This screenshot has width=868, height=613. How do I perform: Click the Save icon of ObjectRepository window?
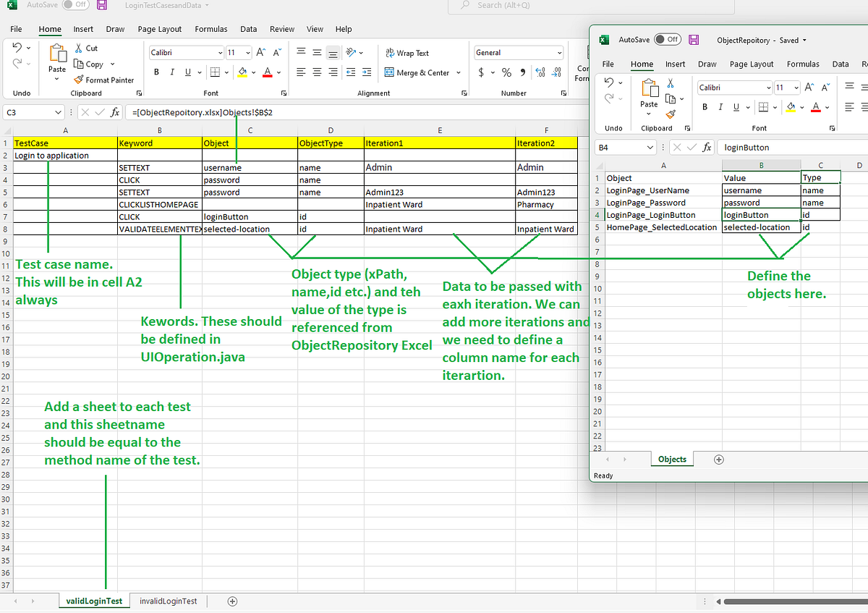[x=694, y=40]
